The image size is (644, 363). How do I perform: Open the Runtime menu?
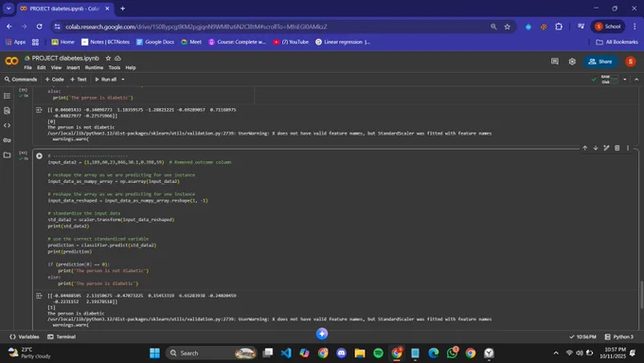tap(94, 68)
